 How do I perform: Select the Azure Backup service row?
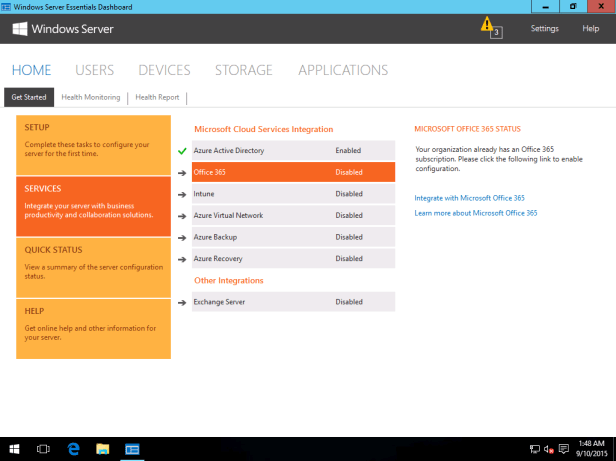(x=293, y=237)
